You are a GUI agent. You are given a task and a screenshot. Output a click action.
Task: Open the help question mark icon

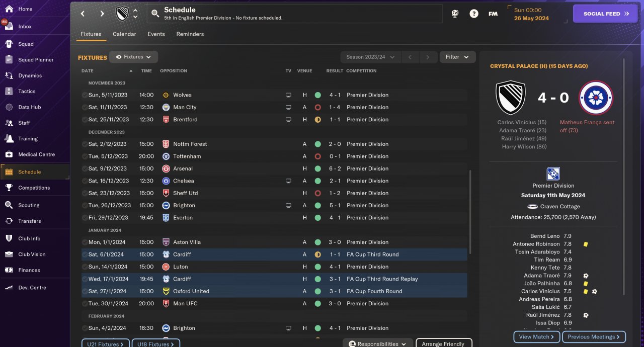(x=474, y=14)
